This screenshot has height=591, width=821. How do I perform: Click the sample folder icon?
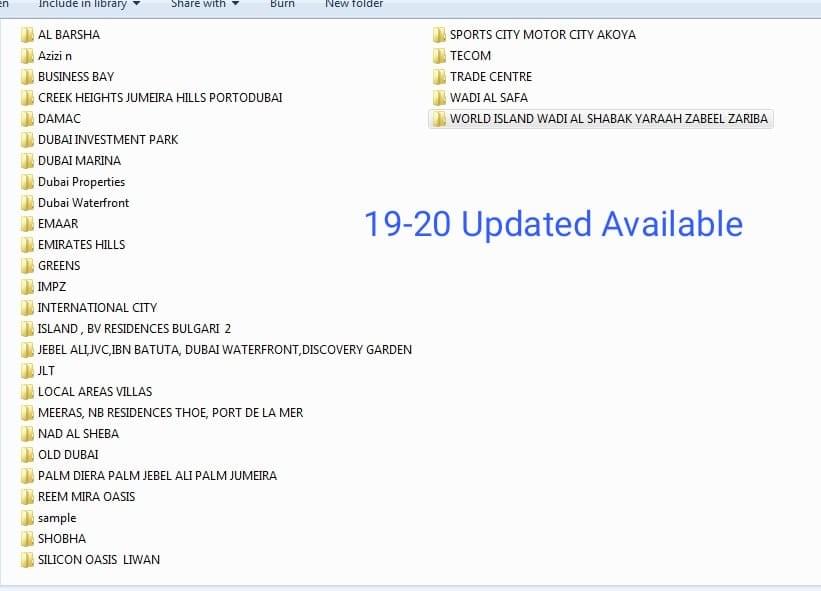27,518
